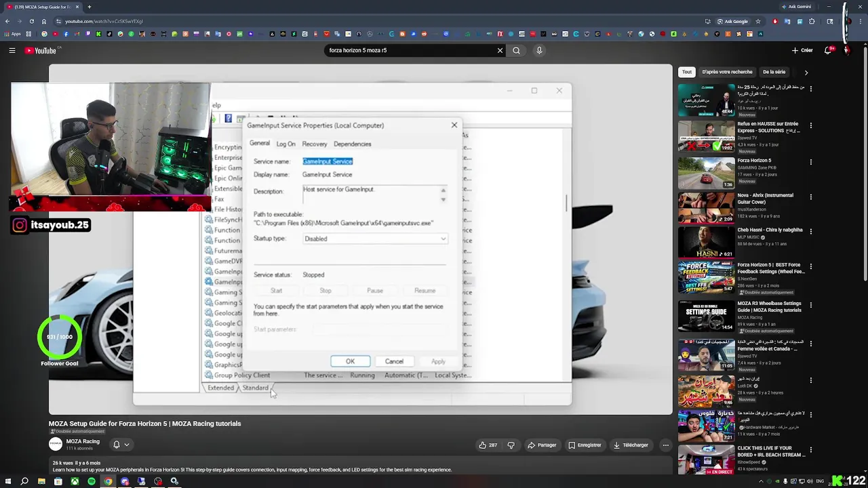Open Cheb Hasni - Chira ly nabghiha video
Screen dimensions: 868x488
(770, 230)
